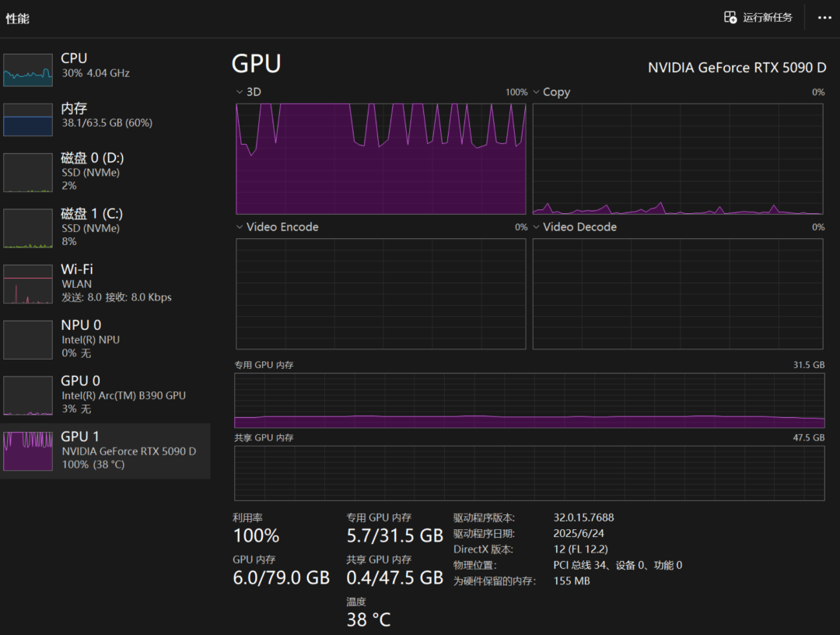Click the 性能 page title
Image resolution: width=840 pixels, height=635 pixels.
click(17, 19)
